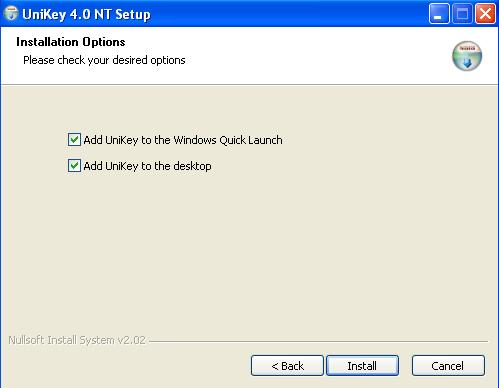The width and height of the screenshot is (499, 388).
Task: Start installation with the Install button
Action: coord(362,366)
